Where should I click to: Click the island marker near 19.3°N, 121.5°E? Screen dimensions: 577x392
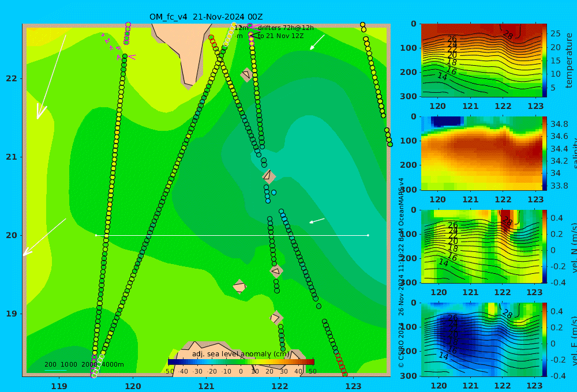coord(239,287)
